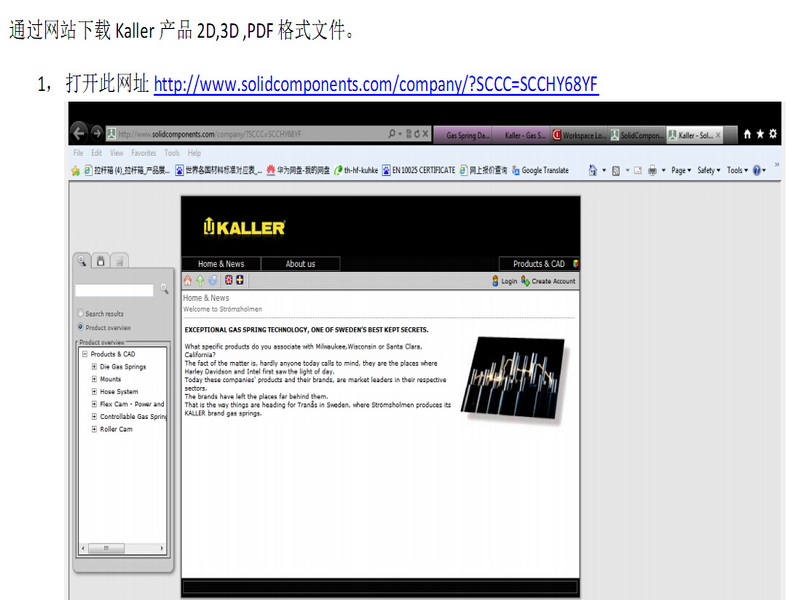
Task: Click the UK flag language icon
Action: [228, 281]
